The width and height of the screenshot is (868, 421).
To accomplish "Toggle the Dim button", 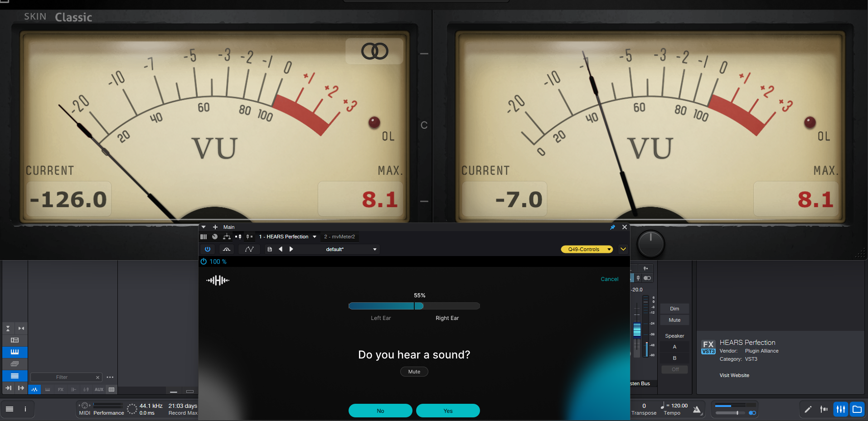I will (x=674, y=309).
